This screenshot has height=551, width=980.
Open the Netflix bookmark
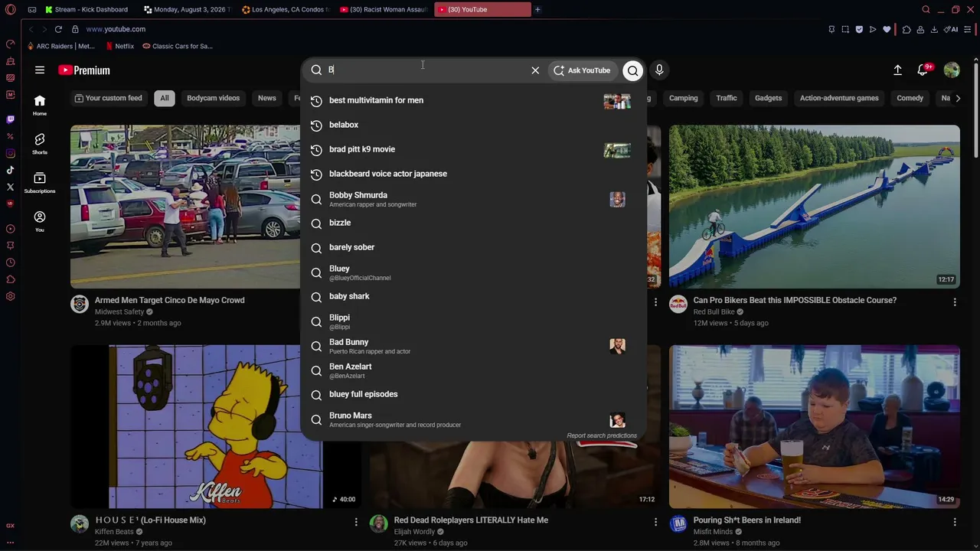pyautogui.click(x=119, y=46)
